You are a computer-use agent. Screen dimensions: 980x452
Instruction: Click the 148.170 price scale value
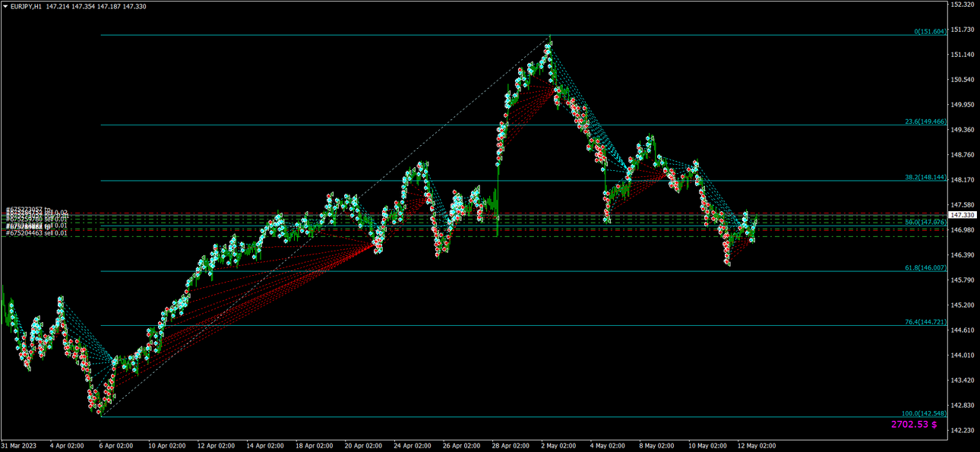[962, 180]
